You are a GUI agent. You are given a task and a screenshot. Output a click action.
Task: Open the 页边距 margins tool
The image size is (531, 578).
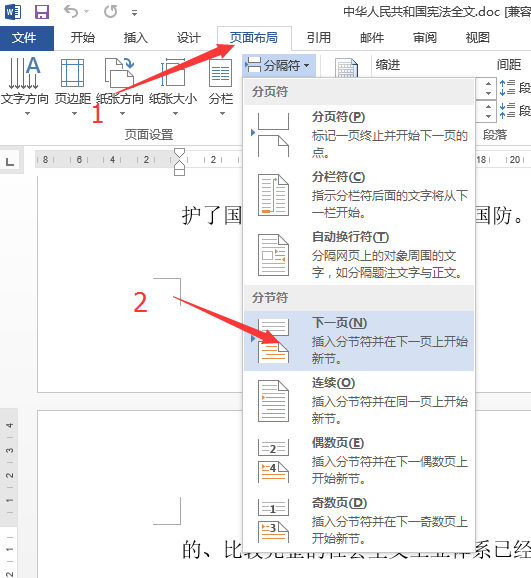(73, 82)
